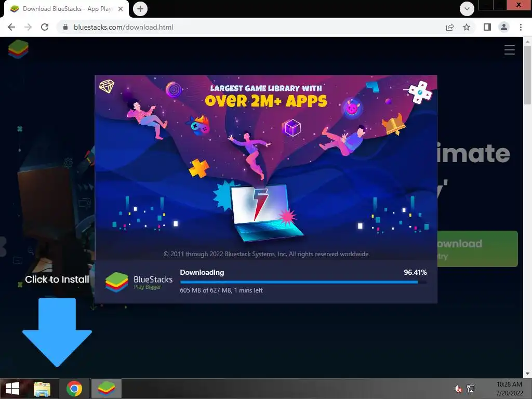Screen dimensions: 532x399
Task: Click the download progress bar
Action: click(303, 282)
